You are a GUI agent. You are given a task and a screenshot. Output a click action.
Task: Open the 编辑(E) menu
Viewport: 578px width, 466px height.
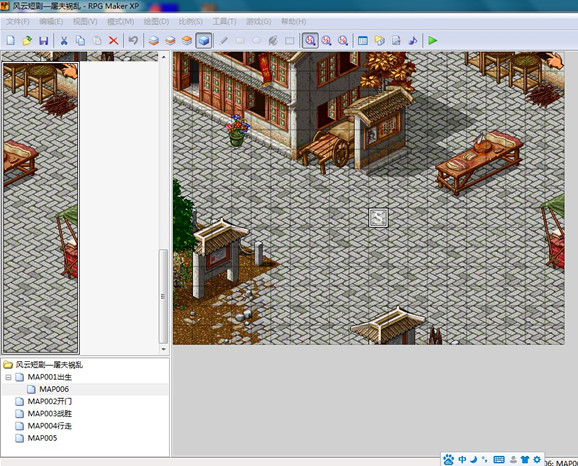[x=51, y=21]
